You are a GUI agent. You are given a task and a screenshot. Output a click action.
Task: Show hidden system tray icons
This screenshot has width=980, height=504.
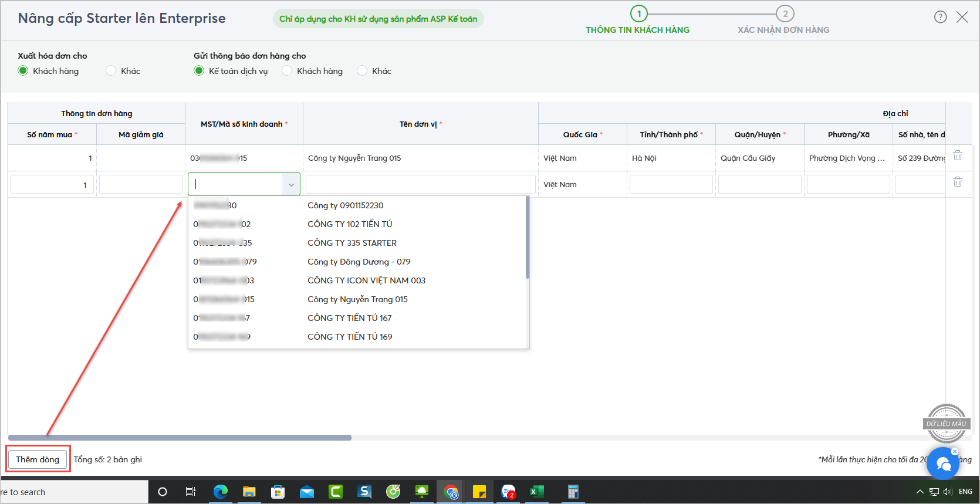pyautogui.click(x=920, y=492)
